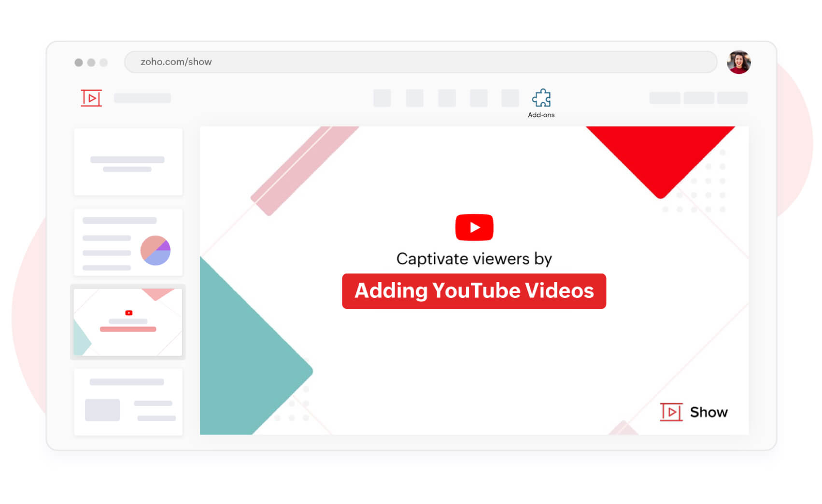Click the 'Adding YouTube Videos' red banner
822x504 pixels.
[474, 291]
